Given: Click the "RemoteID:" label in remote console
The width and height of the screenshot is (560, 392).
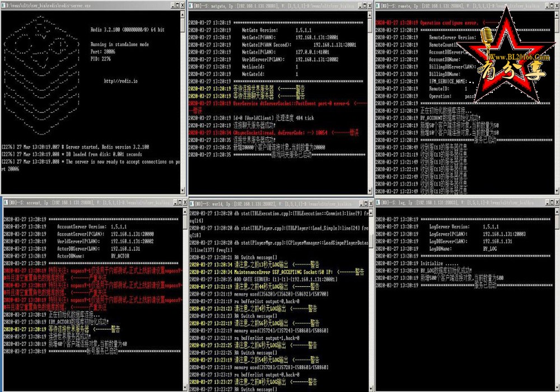Looking at the screenshot, I should click(439, 88).
